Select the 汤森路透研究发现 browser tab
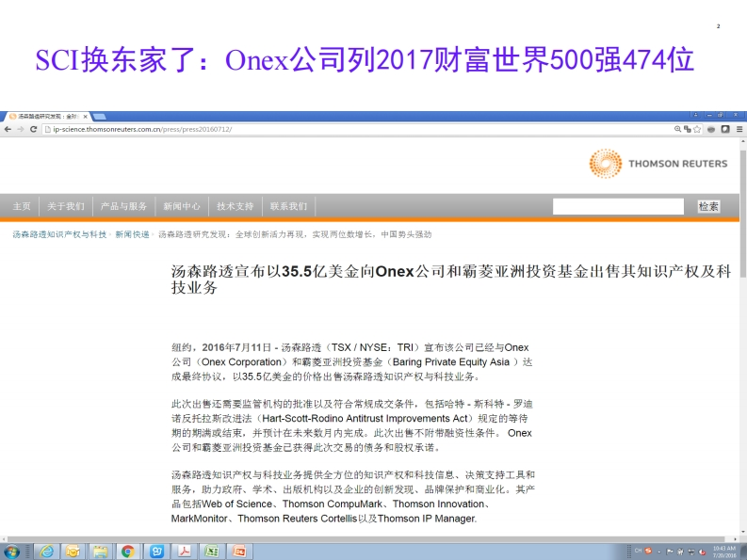This screenshot has width=747, height=560. [46, 116]
